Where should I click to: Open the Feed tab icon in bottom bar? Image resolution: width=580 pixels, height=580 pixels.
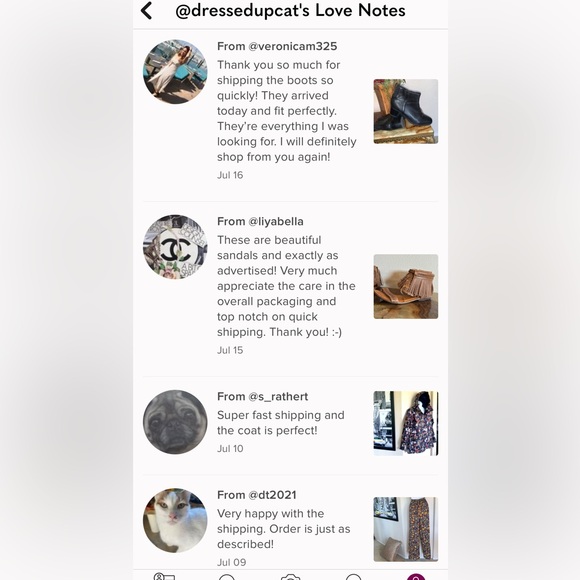(x=164, y=577)
